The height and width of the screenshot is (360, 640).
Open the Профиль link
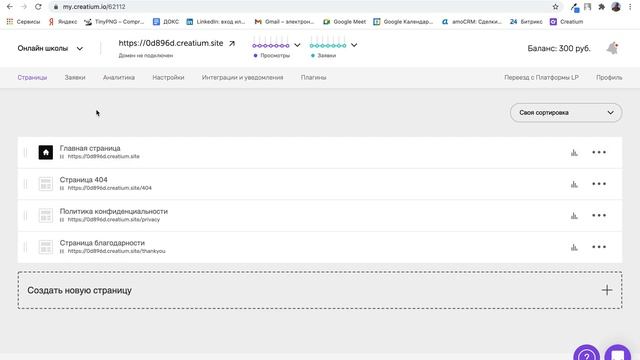tap(609, 78)
